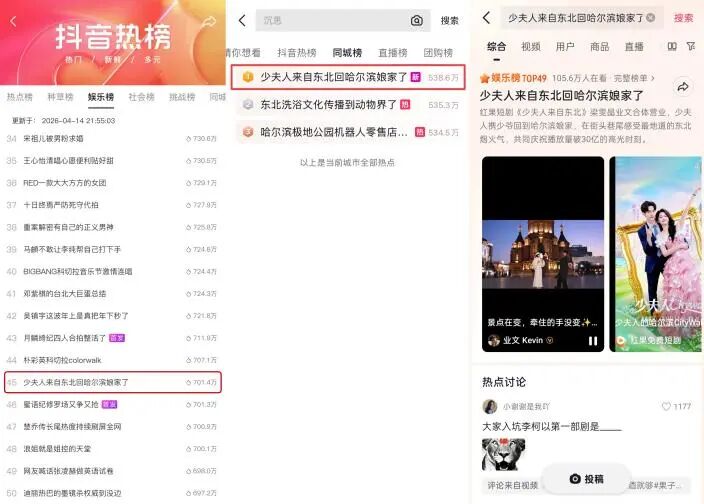Image resolution: width=704 pixels, height=504 pixels.
Task: Focus the search field showing 沉思
Action: click(343, 20)
